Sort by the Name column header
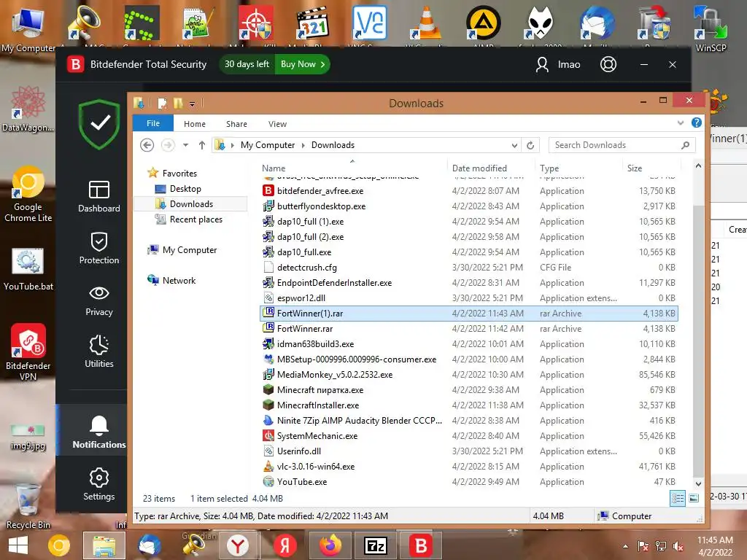Viewport: 747px width, 560px height. 274,168
